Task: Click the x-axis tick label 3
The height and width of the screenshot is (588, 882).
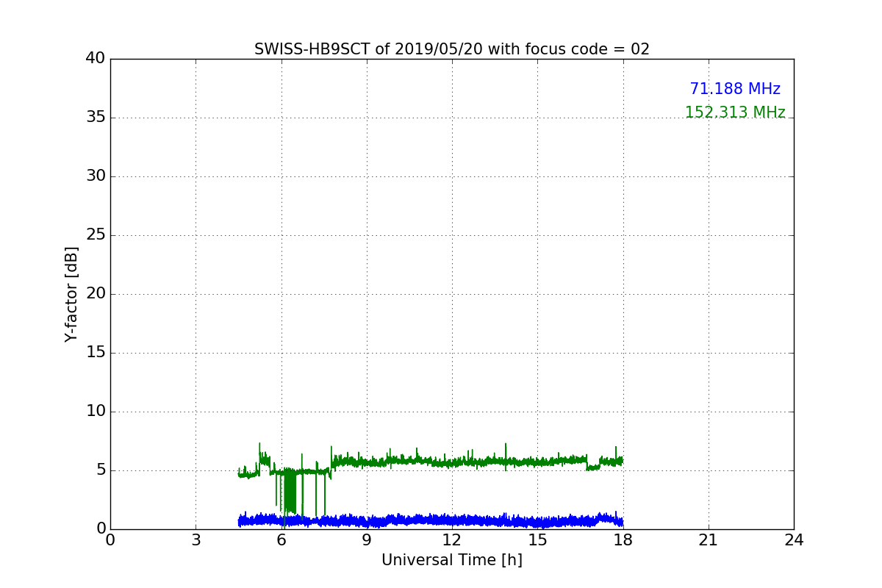Action: [196, 540]
